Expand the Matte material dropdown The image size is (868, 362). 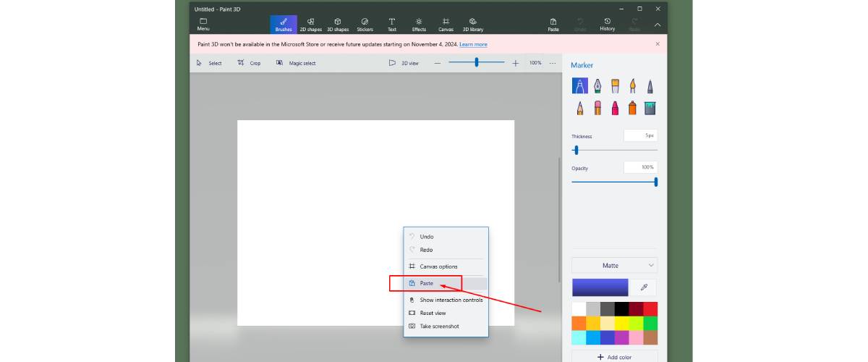(615, 266)
